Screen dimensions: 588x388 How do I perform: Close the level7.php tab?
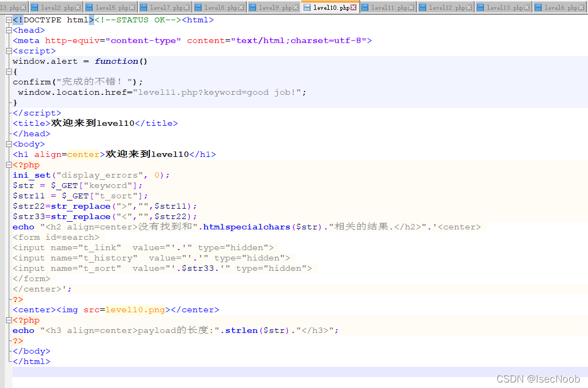point(186,8)
